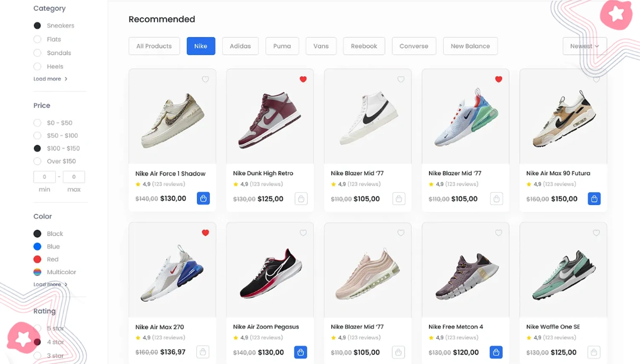Add Nike Air Force 1 Shadow to cart
Screen dimensions: 640x364
tap(203, 198)
